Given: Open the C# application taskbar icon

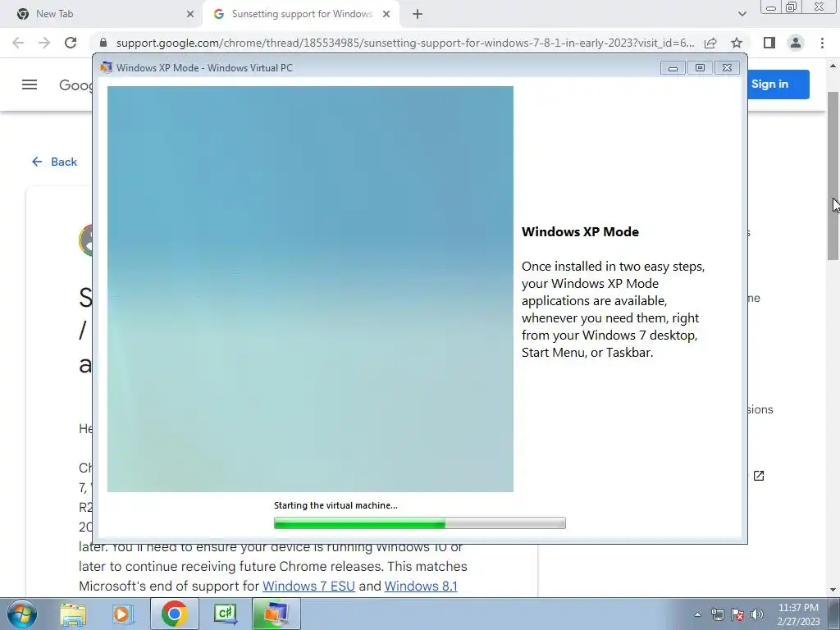Looking at the screenshot, I should (225, 614).
